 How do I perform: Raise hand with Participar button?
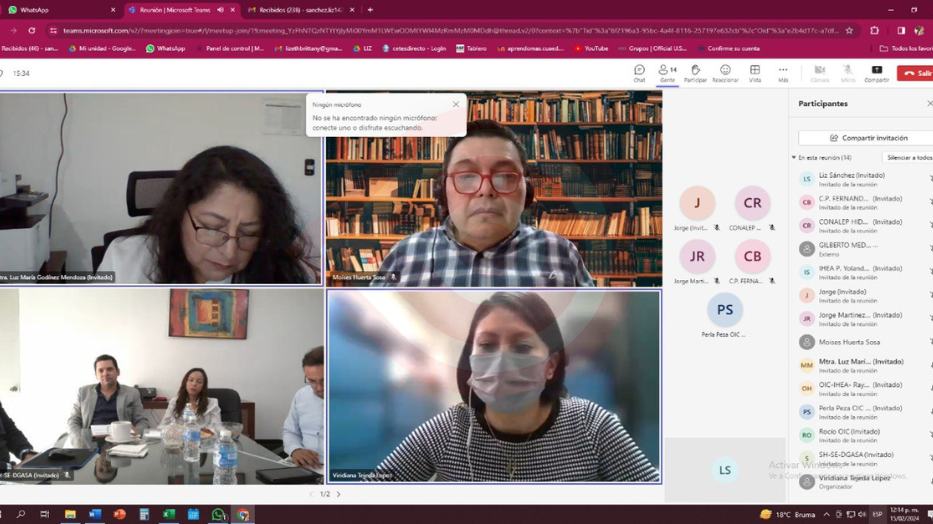695,73
